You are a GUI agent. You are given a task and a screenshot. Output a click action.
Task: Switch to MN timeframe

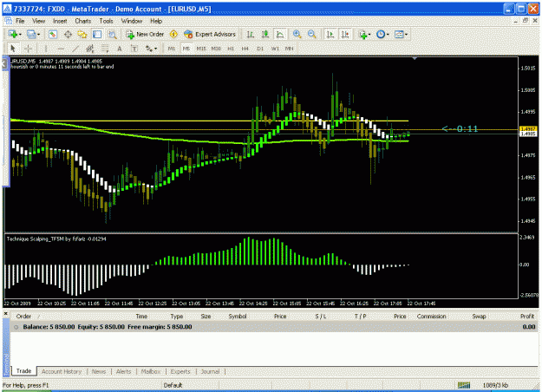(290, 49)
